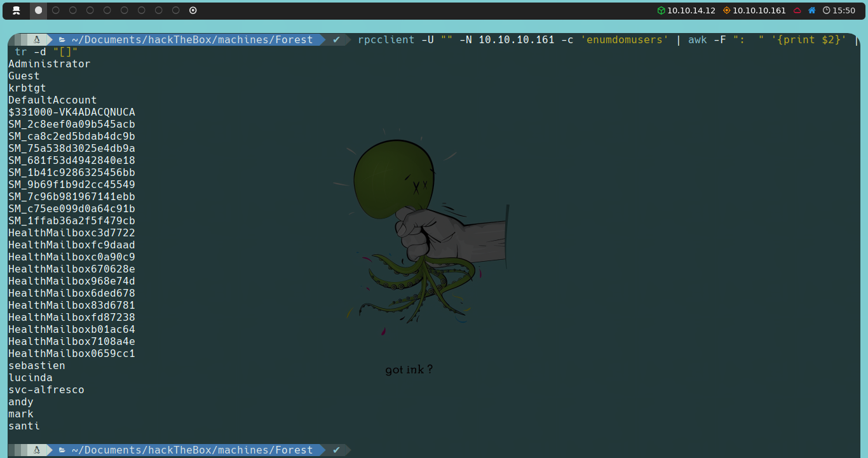Image resolution: width=868 pixels, height=458 pixels.
Task: Click the lucinda username line
Action: coord(31,377)
